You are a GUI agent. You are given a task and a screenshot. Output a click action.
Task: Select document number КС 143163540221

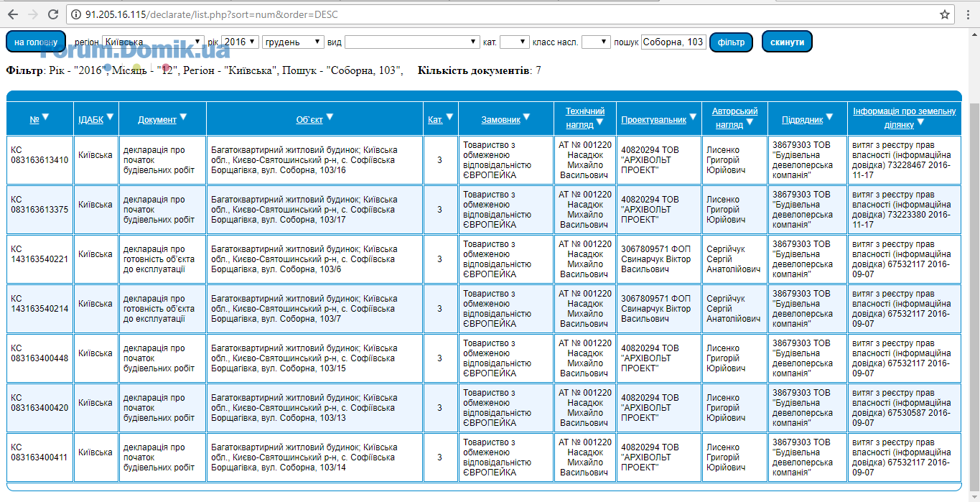click(x=40, y=254)
